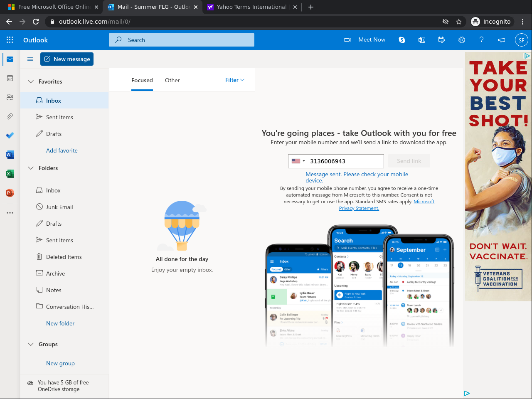This screenshot has width=532, height=399.
Task: Open the Outlook app launcher grid
Action: coord(10,40)
